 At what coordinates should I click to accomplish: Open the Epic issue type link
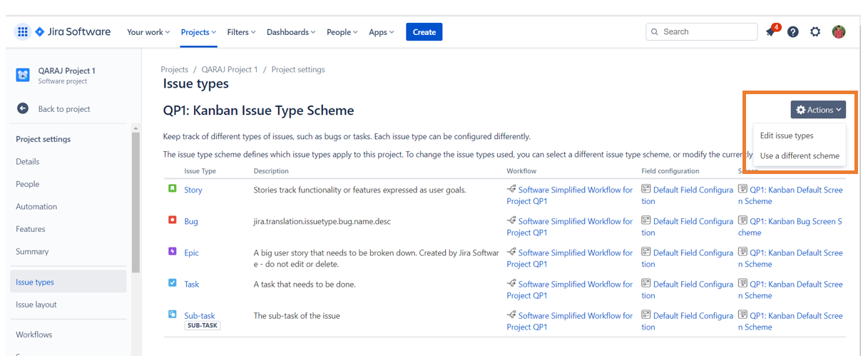click(x=192, y=253)
